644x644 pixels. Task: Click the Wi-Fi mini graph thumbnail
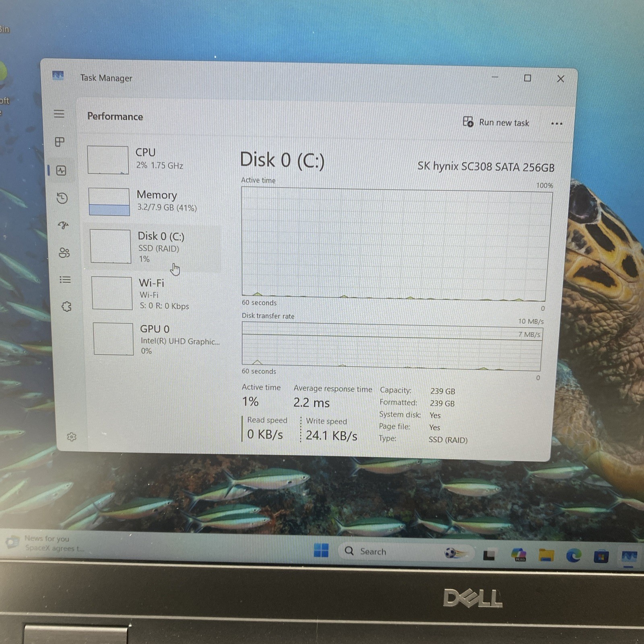click(112, 293)
